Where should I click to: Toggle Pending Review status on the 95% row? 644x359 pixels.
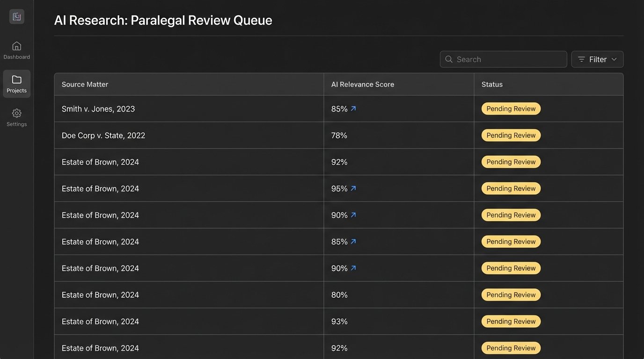[x=511, y=188]
